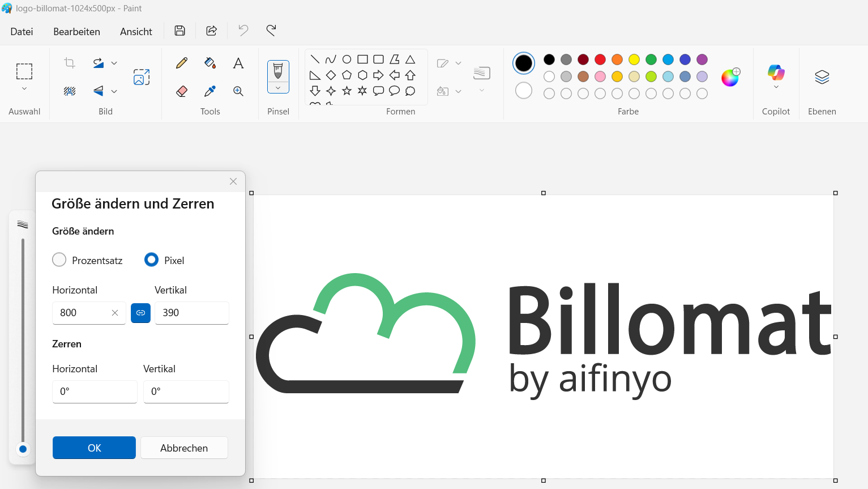Select the Prozentsatz radio button

point(59,260)
